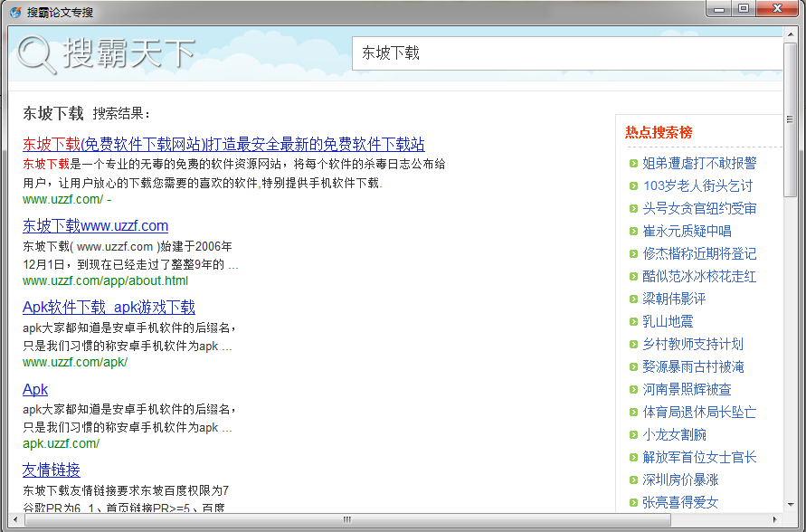Screen dimensions: 806x532
Task: Click the horizontal scrollbar left arrow
Action: tap(15, 519)
